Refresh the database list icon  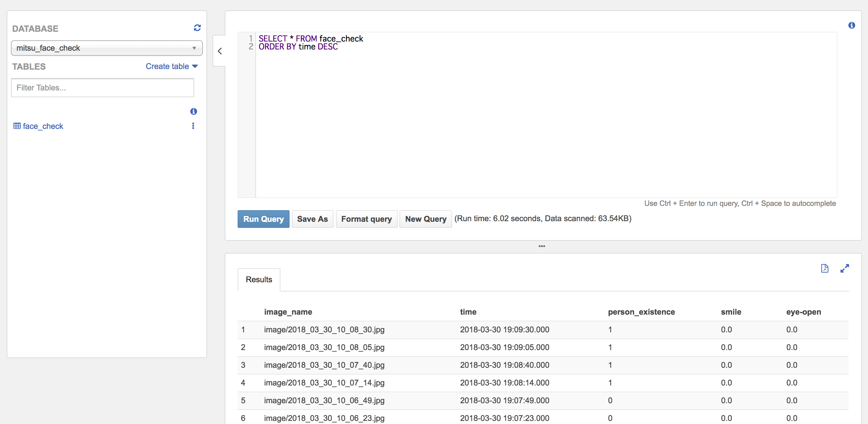point(197,28)
